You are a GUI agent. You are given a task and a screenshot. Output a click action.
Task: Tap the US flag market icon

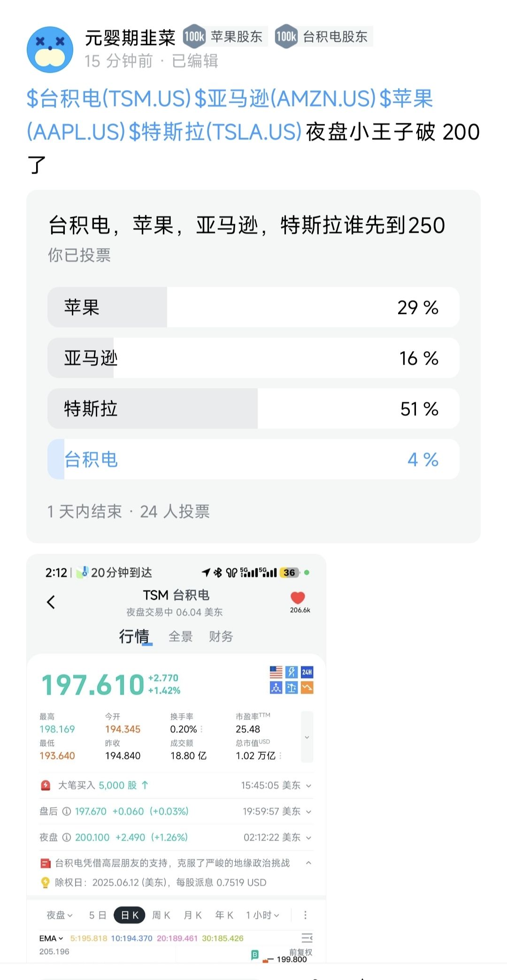click(276, 672)
